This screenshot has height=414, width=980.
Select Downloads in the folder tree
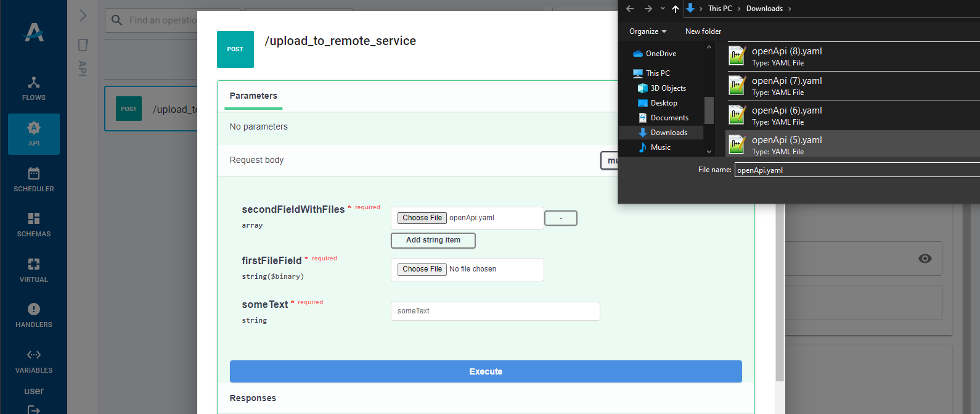pos(668,133)
